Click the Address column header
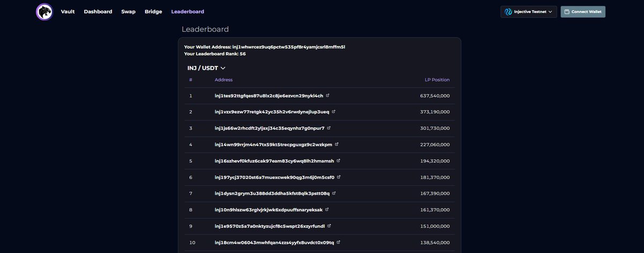Image resolution: width=644 pixels, height=253 pixels. (224, 80)
